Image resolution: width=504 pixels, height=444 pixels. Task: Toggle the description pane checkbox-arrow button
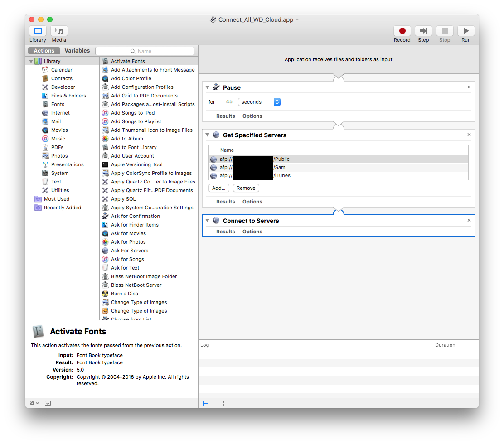pos(48,403)
